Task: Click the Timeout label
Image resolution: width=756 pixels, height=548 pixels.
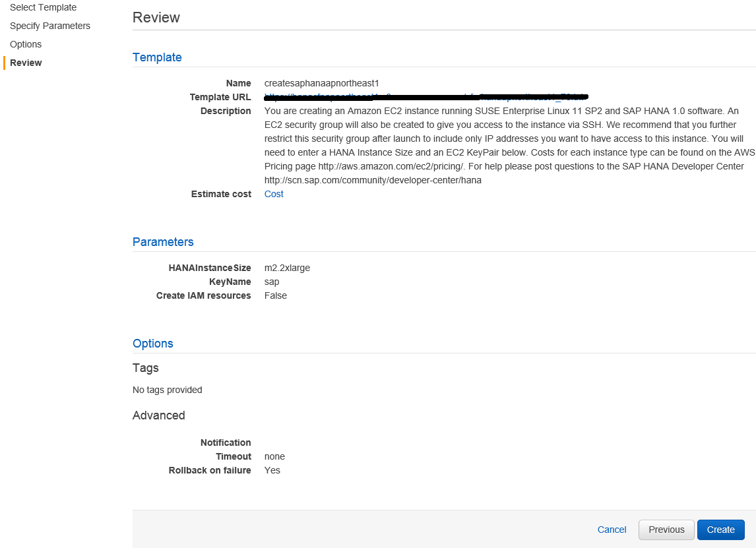Action: click(x=234, y=456)
